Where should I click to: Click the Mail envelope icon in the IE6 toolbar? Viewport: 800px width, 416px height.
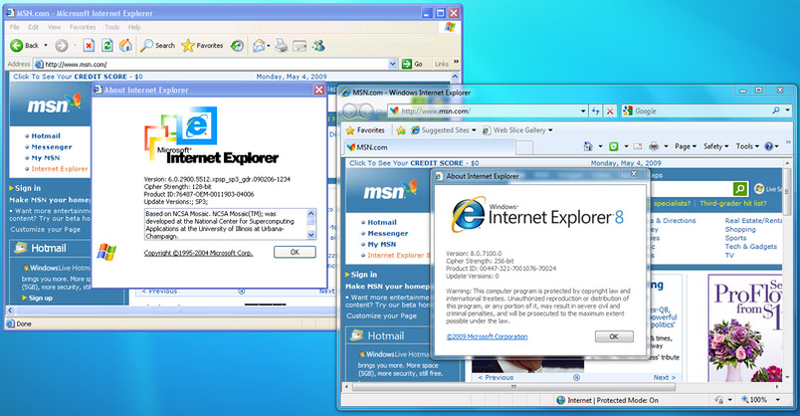tap(259, 45)
